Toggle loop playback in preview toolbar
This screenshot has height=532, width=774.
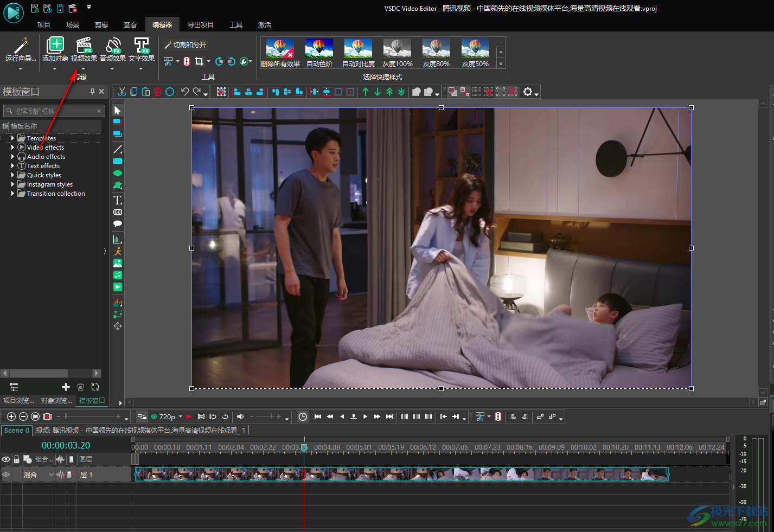coord(225,416)
